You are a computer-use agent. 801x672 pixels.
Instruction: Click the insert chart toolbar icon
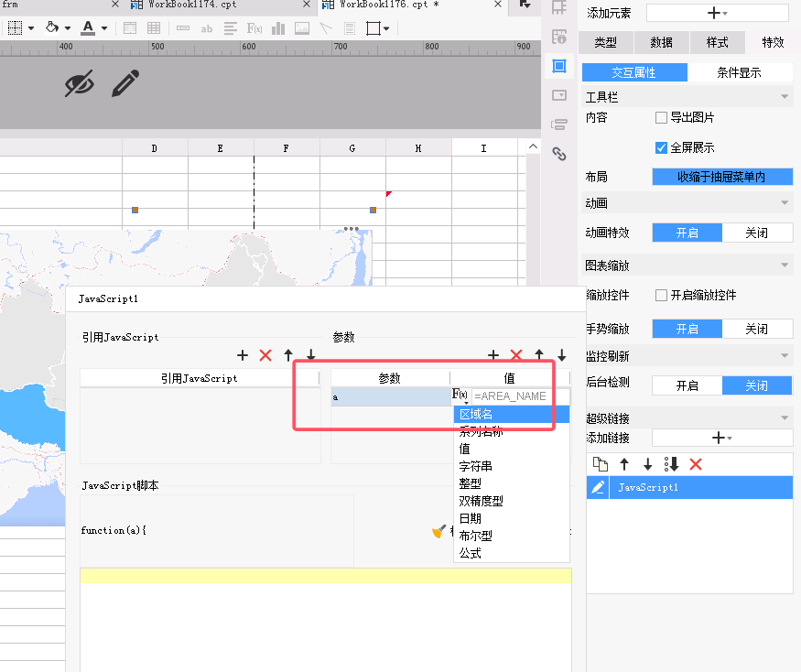(x=278, y=28)
